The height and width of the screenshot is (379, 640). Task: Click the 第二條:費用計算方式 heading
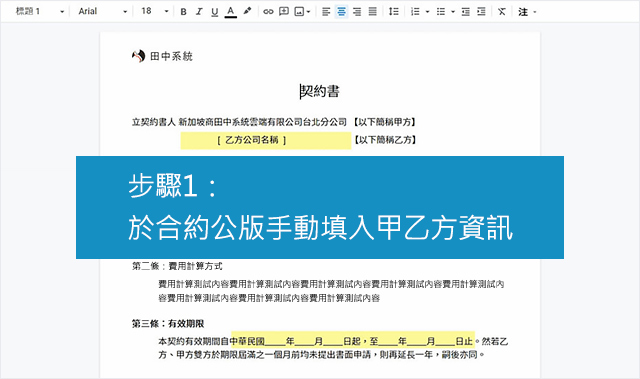point(177,266)
